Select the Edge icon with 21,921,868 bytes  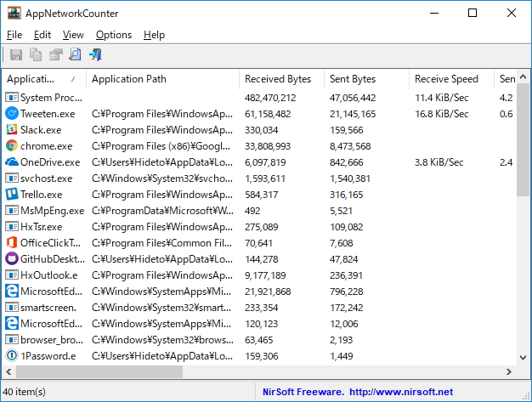[x=12, y=292]
